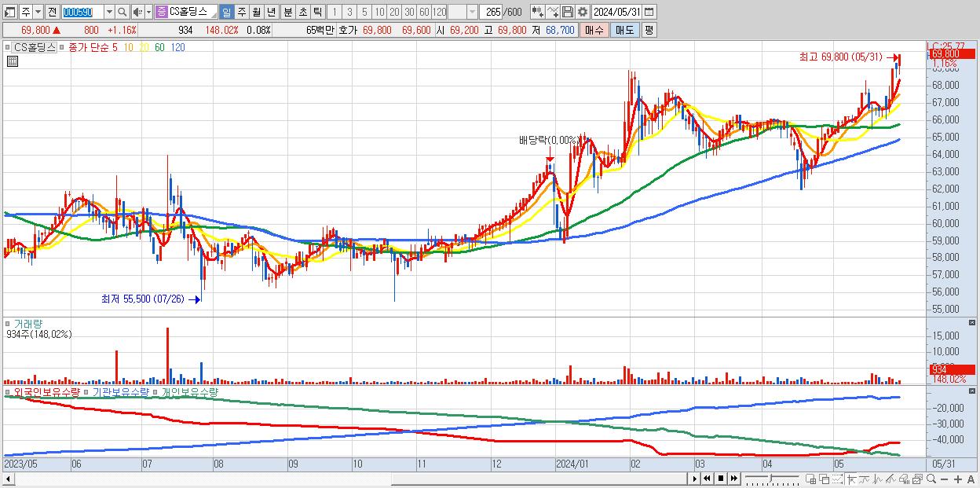Select the 20 interval button
The height and width of the screenshot is (488, 980).
click(394, 12)
